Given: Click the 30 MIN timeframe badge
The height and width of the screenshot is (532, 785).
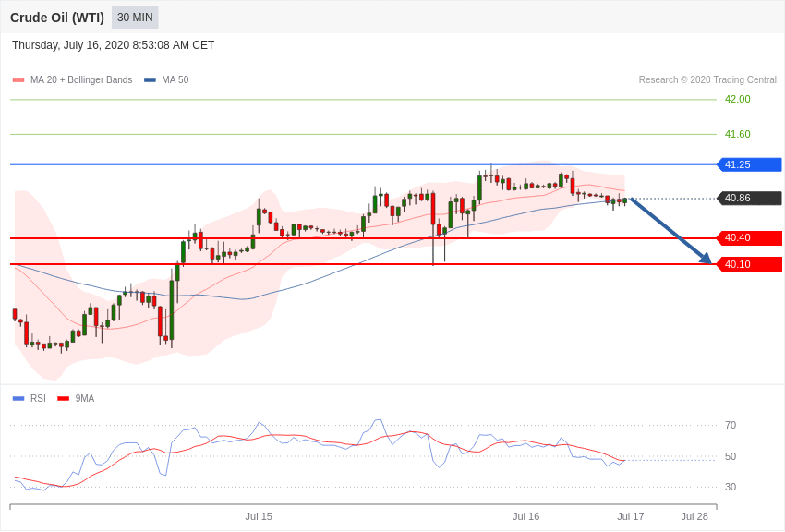Looking at the screenshot, I should coord(135,18).
